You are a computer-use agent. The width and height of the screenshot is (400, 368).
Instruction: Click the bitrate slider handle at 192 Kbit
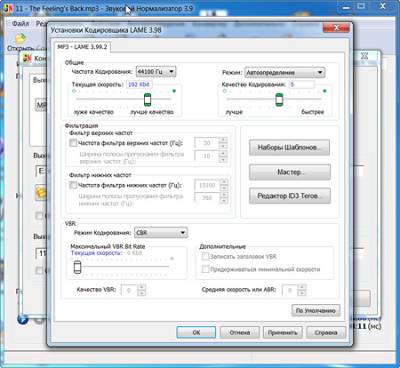pos(147,99)
